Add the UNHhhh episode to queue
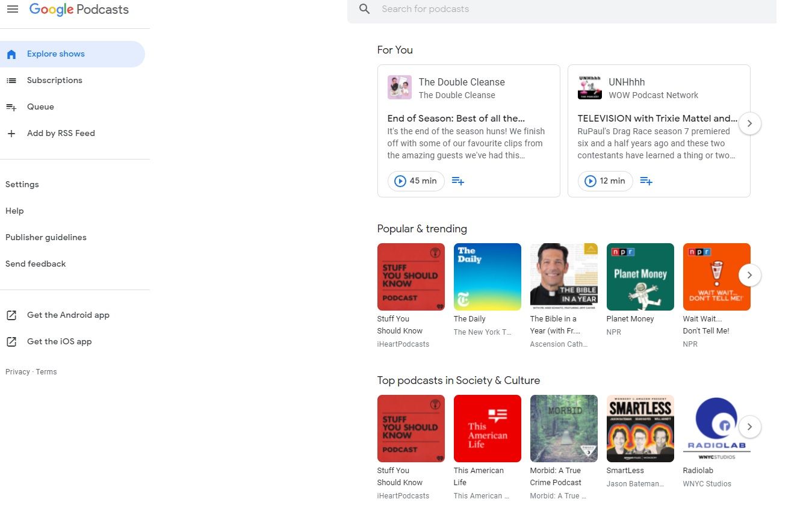The width and height of the screenshot is (812, 505). pyautogui.click(x=646, y=181)
